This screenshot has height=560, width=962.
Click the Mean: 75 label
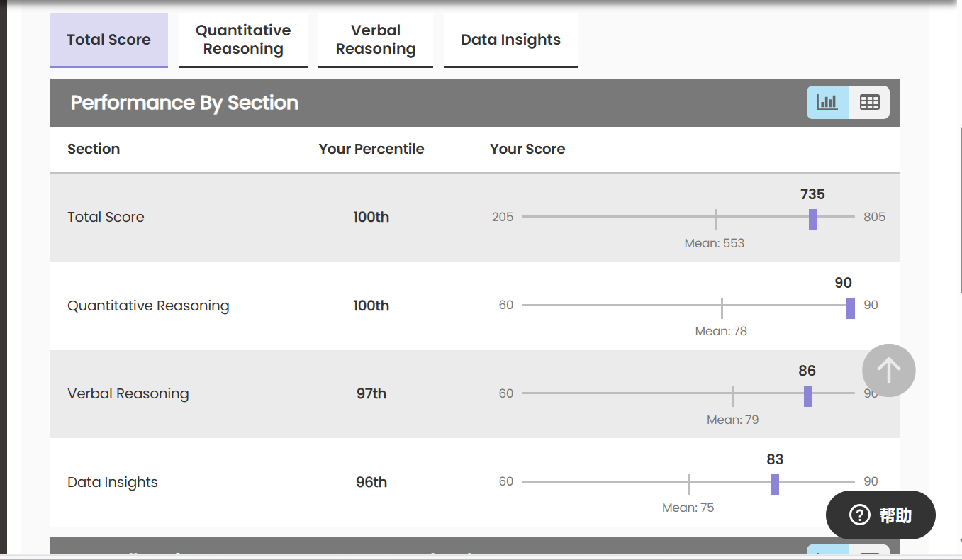click(688, 508)
